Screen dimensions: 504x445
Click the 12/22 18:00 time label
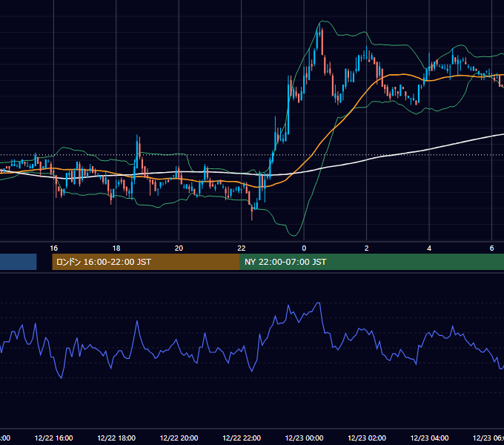click(x=116, y=438)
